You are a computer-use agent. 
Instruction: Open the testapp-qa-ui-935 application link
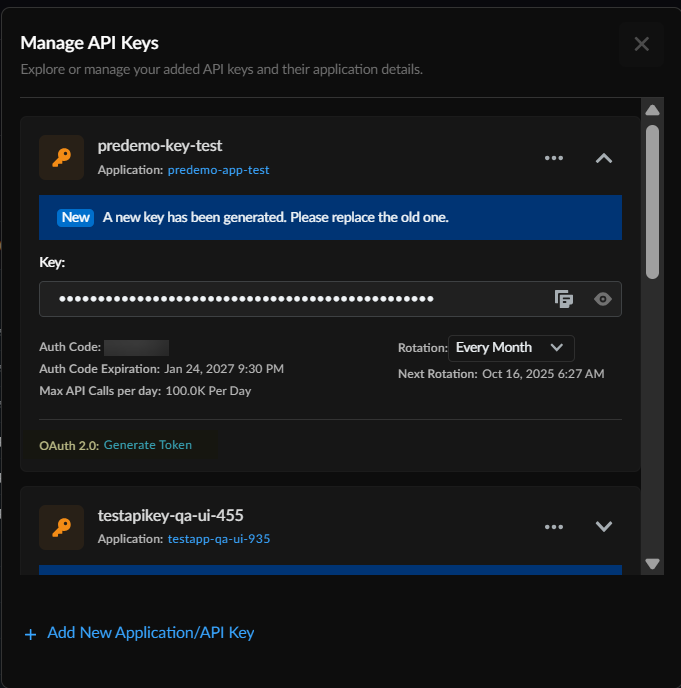click(x=218, y=539)
